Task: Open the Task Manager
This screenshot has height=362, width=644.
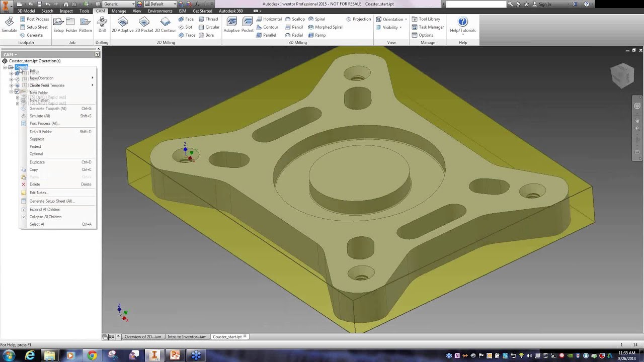Action: pyautogui.click(x=428, y=27)
